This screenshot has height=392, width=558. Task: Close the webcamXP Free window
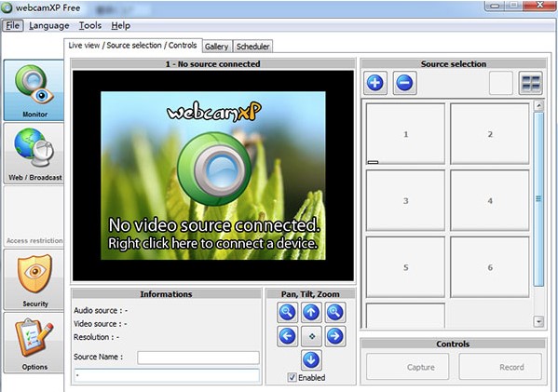point(540,5)
